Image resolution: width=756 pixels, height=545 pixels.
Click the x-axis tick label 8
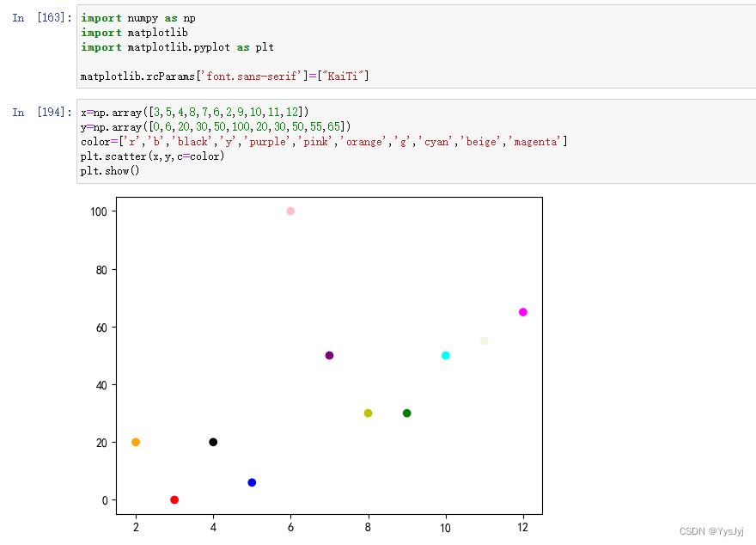pos(368,527)
